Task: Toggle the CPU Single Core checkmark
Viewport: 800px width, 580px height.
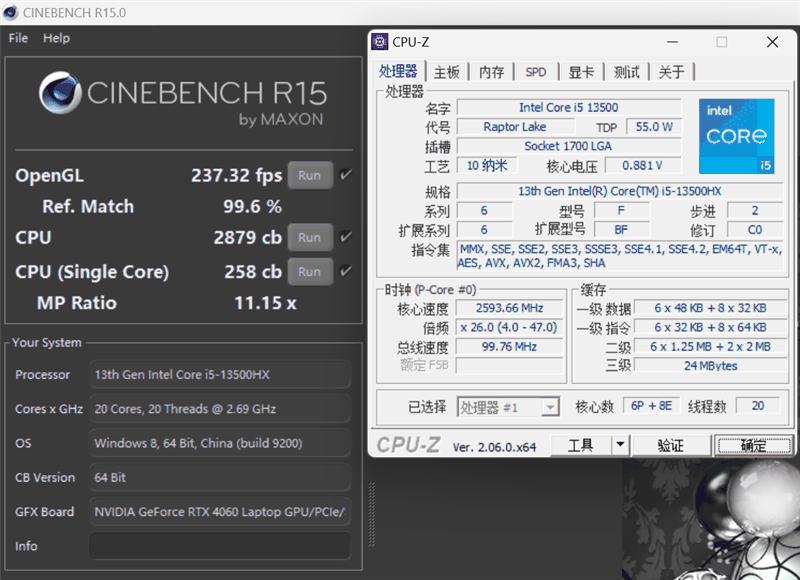Action: 346,271
